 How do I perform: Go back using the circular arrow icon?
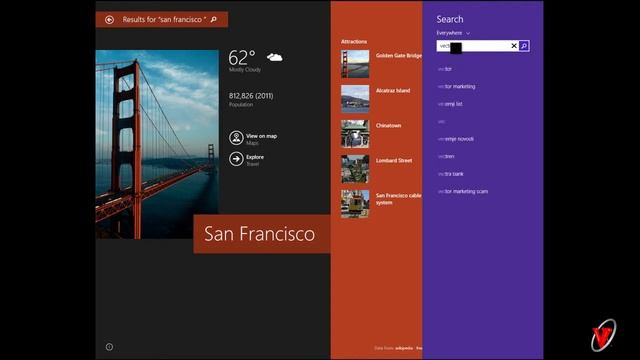coord(109,20)
